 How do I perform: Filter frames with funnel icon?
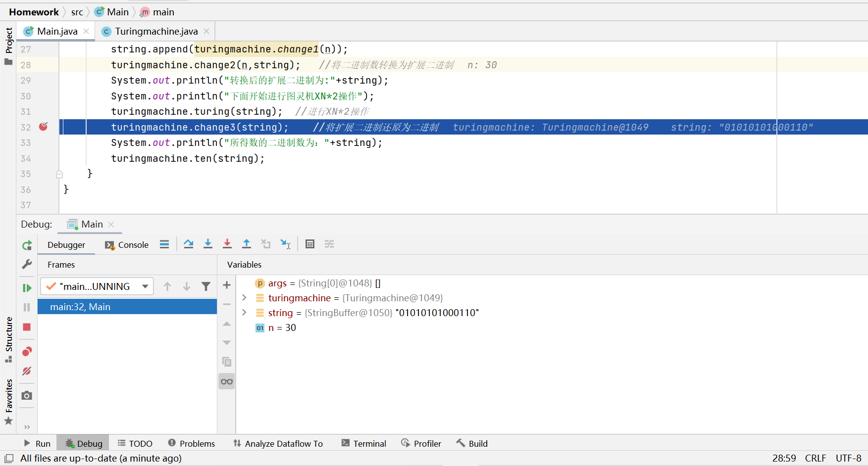(206, 286)
